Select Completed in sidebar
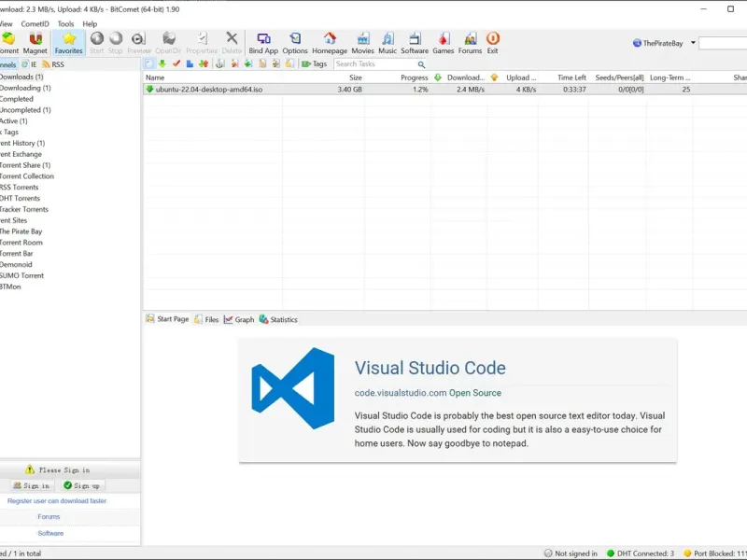 pyautogui.click(x=17, y=99)
